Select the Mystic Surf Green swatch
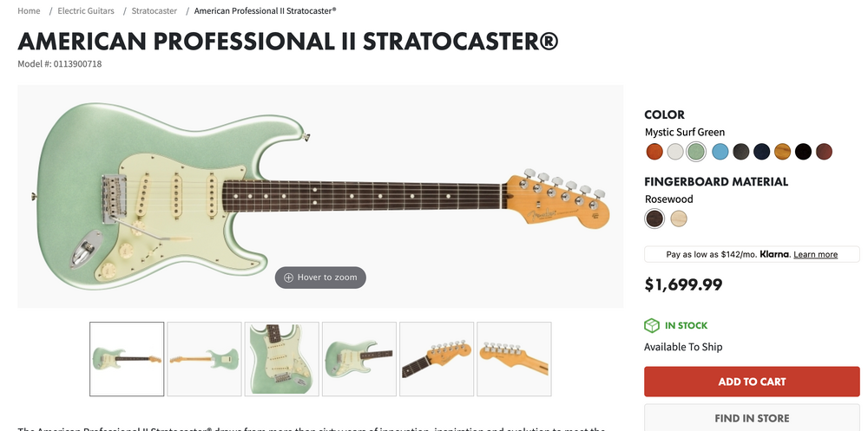The height and width of the screenshot is (431, 868). [x=695, y=152]
